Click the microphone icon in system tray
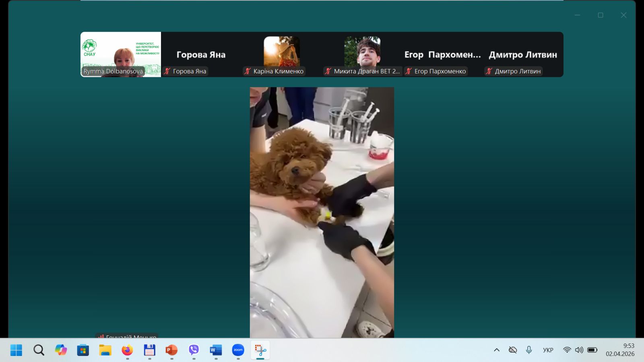The image size is (644, 362). pos(529,350)
